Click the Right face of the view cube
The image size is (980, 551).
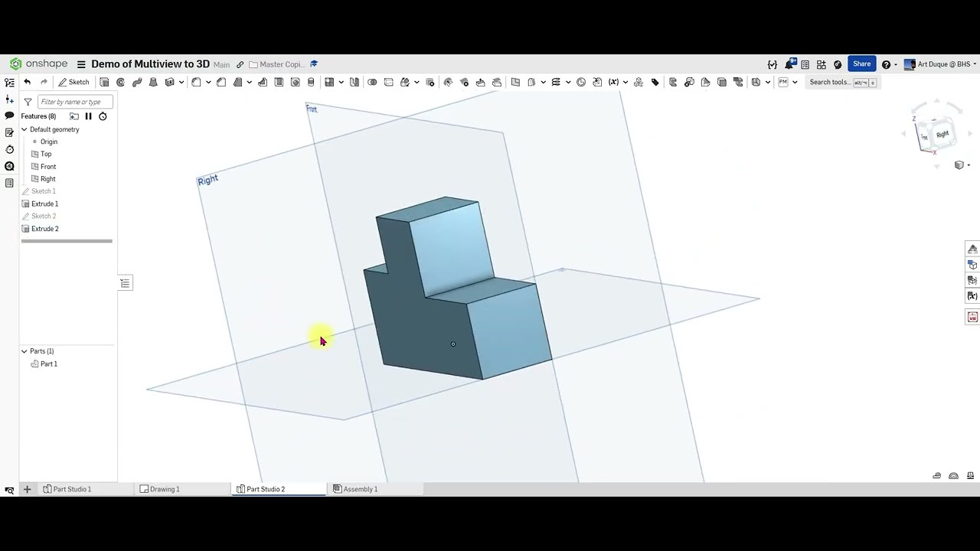point(942,134)
